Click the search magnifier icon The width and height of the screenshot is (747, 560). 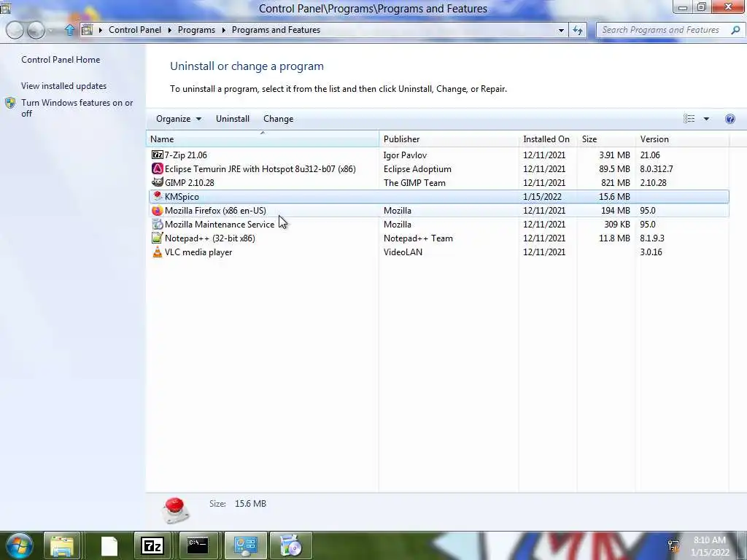coord(735,30)
